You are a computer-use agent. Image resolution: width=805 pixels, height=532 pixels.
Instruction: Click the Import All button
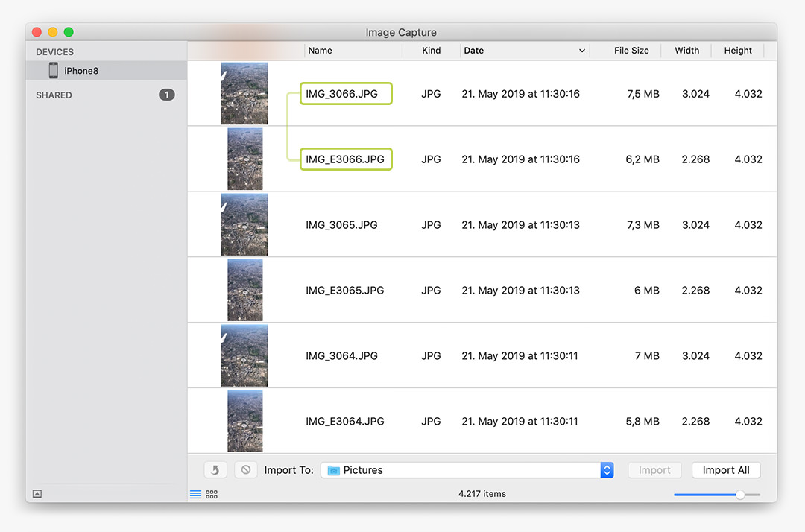coord(726,470)
